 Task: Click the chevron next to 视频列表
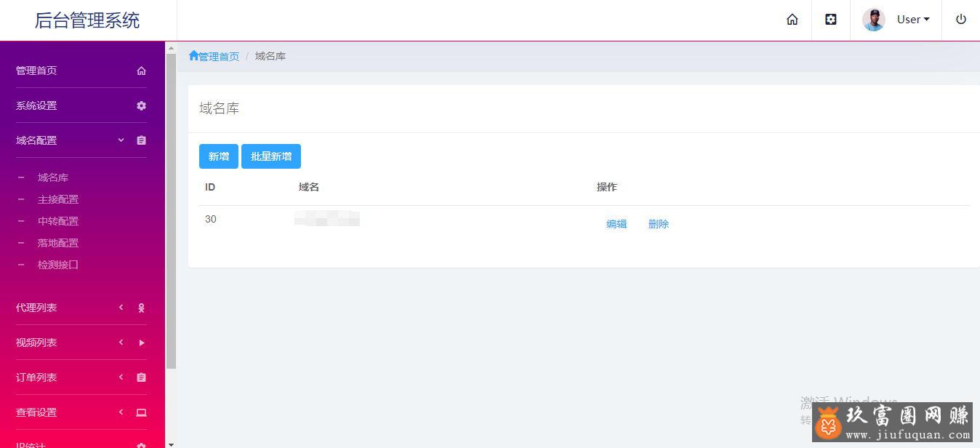[x=121, y=343]
